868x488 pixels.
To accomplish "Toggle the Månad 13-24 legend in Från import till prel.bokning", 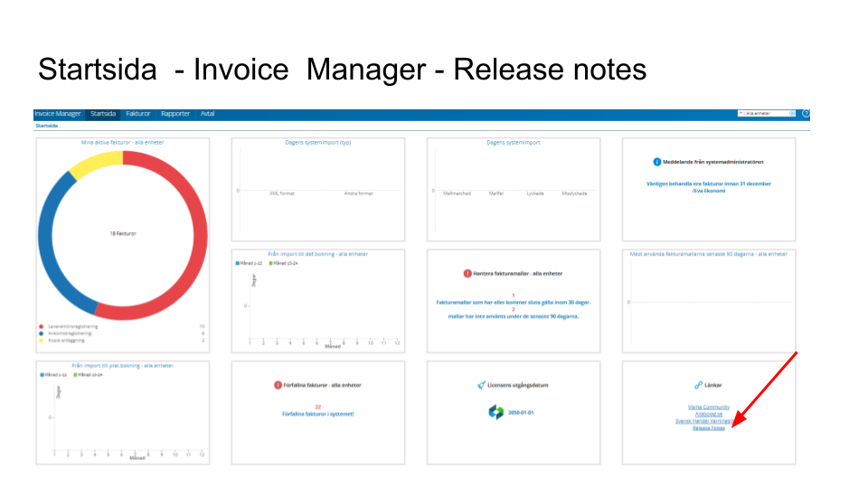I will click(88, 375).
